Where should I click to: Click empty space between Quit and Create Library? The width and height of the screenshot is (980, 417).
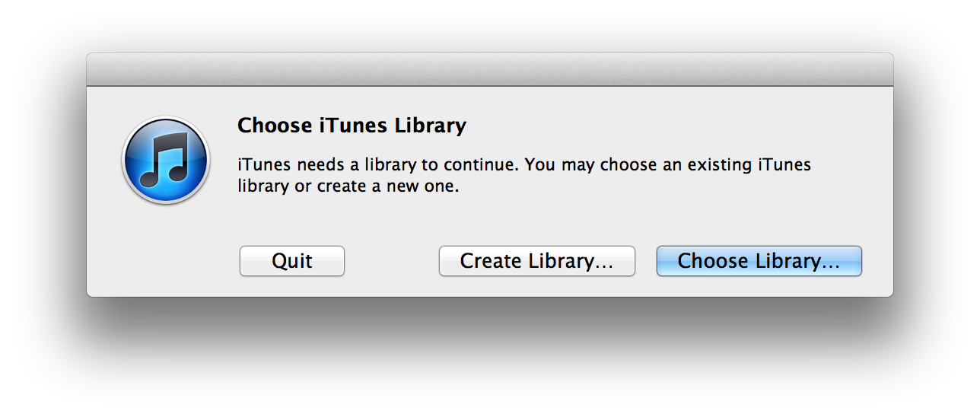point(392,261)
